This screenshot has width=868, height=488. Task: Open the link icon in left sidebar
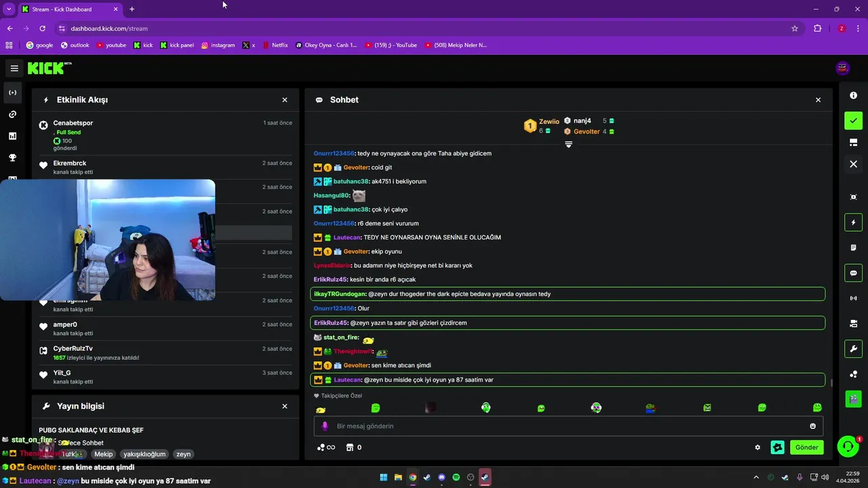pos(12,115)
